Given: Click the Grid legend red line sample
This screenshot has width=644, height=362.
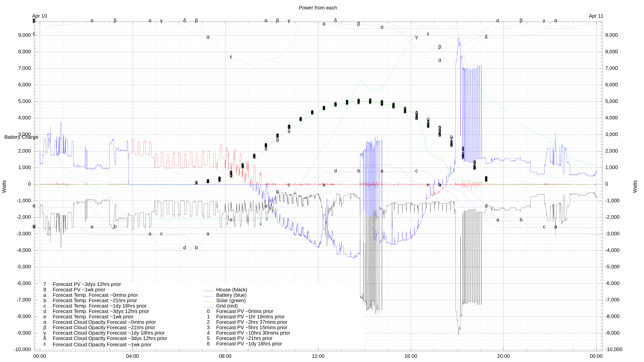Looking at the screenshot, I should pos(208,307).
